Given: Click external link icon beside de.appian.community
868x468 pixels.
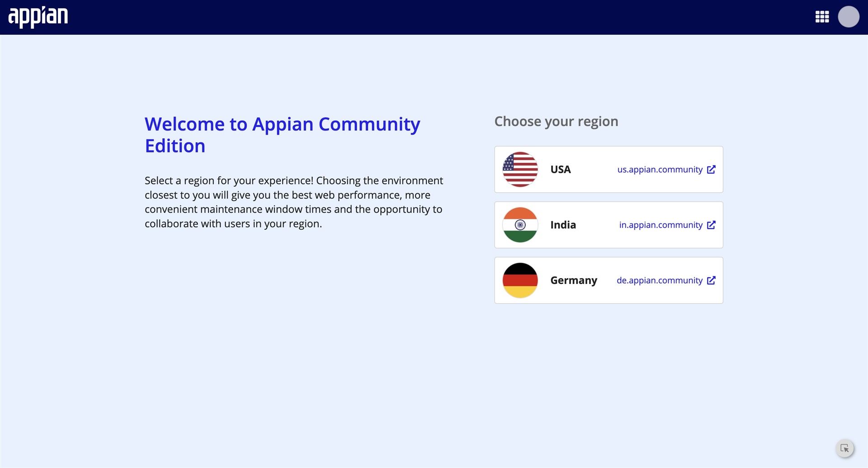Looking at the screenshot, I should 711,280.
